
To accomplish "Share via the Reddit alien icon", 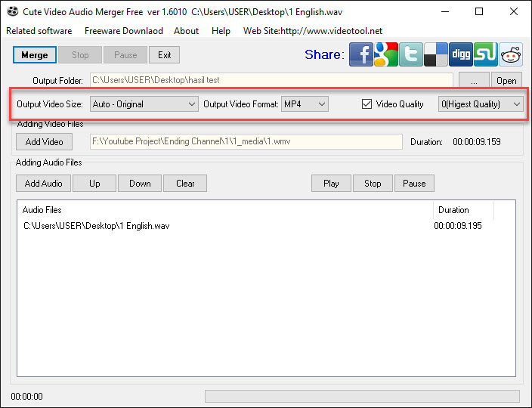I will point(511,54).
